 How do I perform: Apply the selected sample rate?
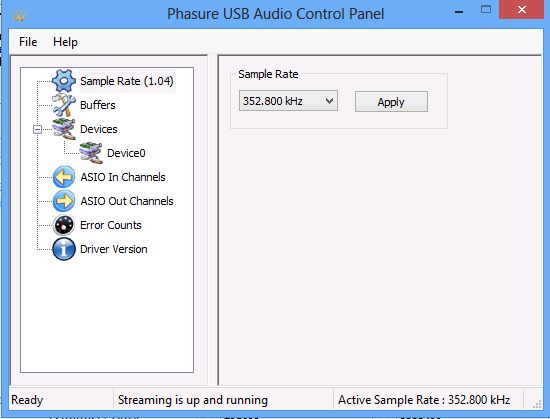[x=391, y=102]
